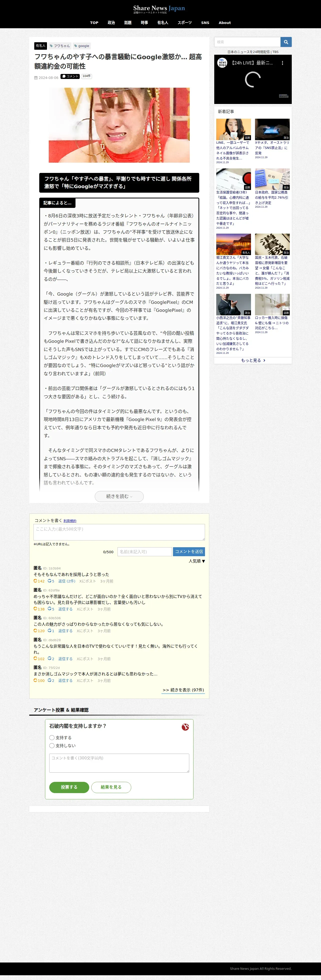This screenshot has width=321, height=980.
Task: Click Xにポスト for comment ID 62df8e
Action: pyautogui.click(x=85, y=609)
